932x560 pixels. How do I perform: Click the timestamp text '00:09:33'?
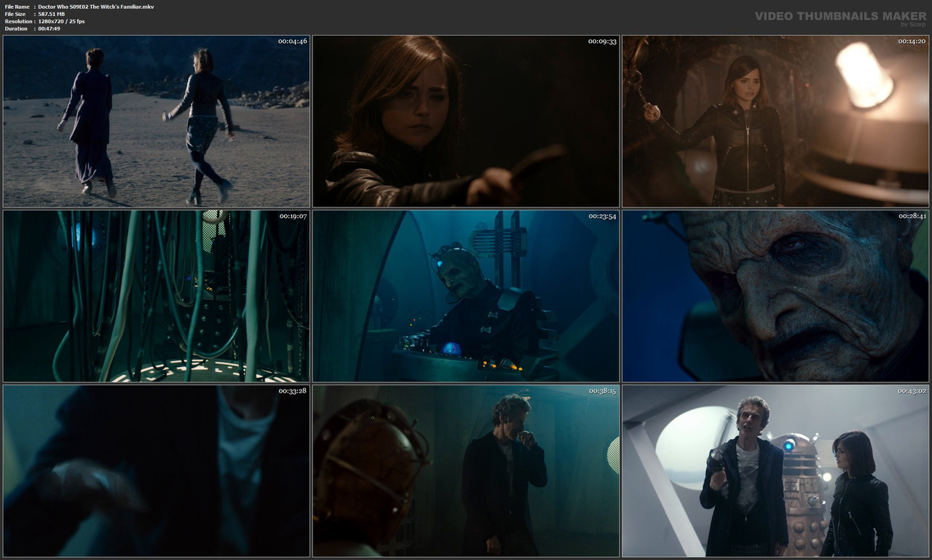click(x=602, y=41)
